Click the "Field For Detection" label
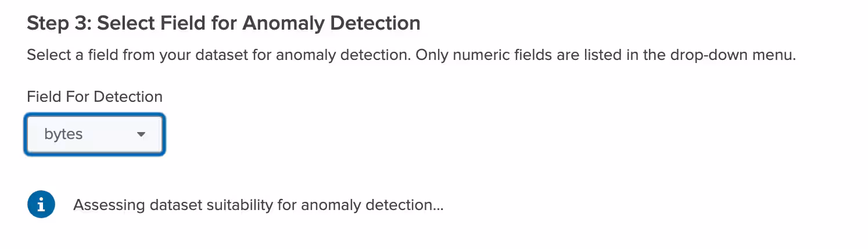The width and height of the screenshot is (868, 249). click(x=95, y=97)
